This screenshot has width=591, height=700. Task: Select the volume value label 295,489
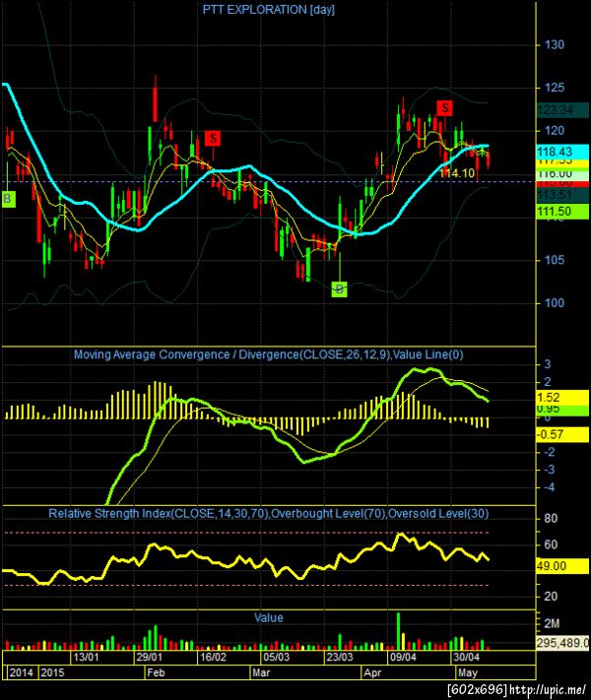562,643
